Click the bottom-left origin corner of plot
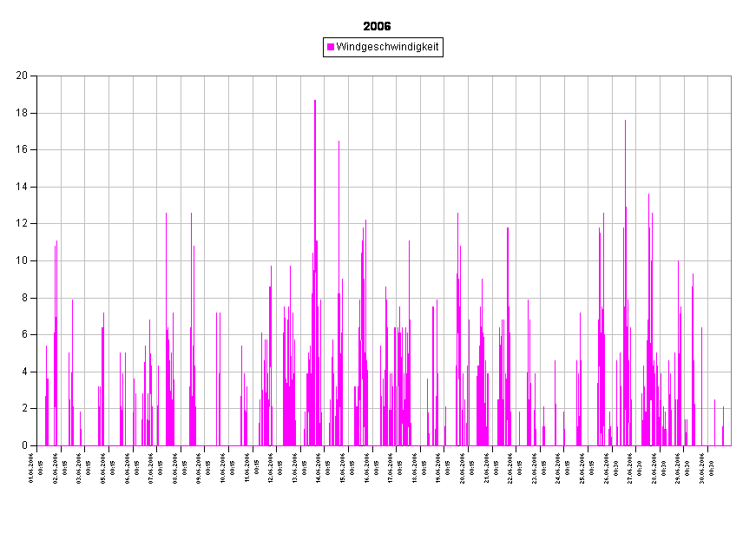Viewport: 756px width, 560px height. point(37,445)
